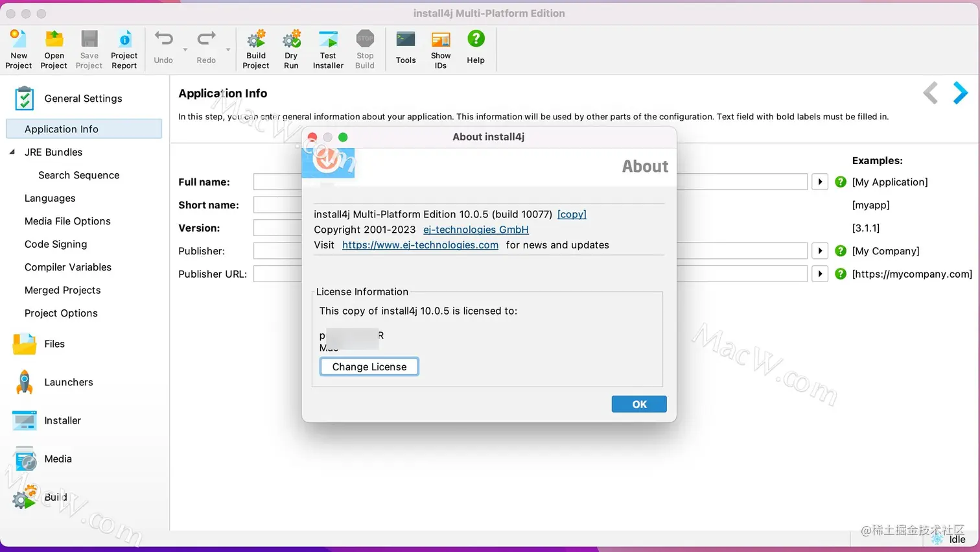Open the Launchers rocket icon section

coord(25,382)
